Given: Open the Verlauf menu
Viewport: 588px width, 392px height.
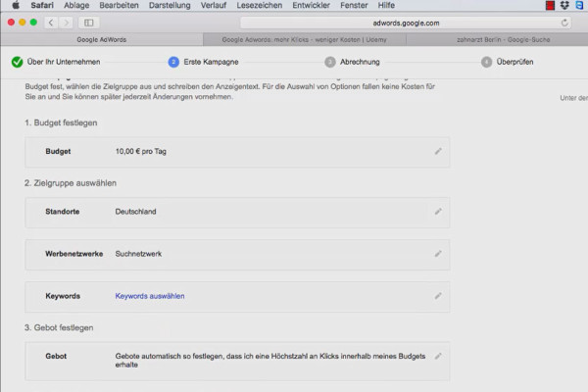Looking at the screenshot, I should pyautogui.click(x=214, y=5).
